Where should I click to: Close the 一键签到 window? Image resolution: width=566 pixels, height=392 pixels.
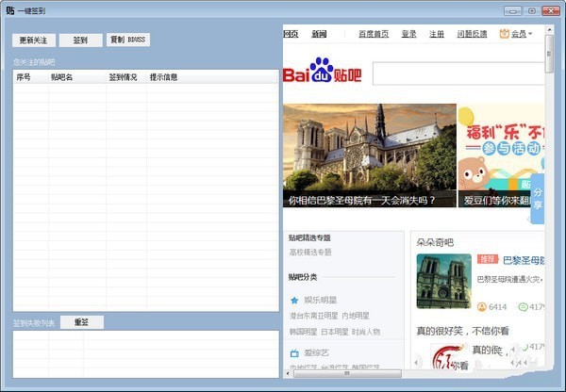coord(551,10)
